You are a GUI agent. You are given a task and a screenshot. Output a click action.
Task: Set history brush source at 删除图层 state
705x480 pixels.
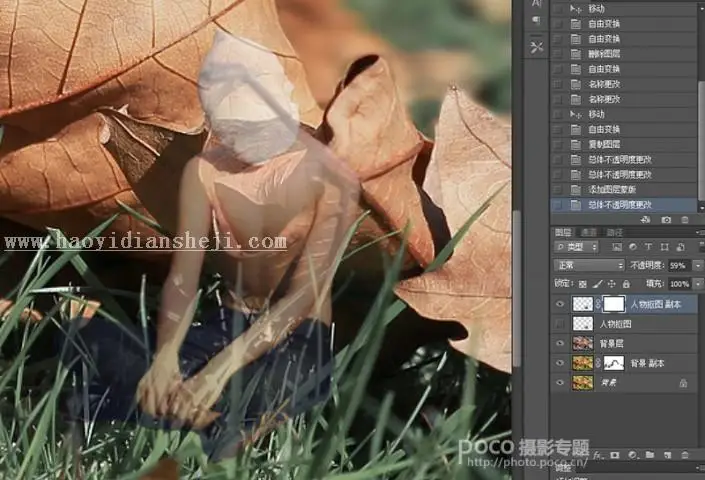coord(558,54)
